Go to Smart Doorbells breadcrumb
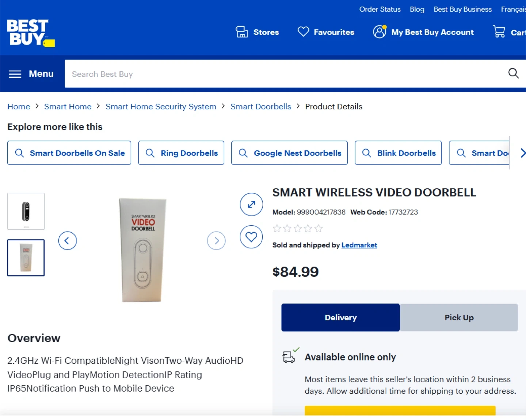526x420 pixels. click(260, 107)
